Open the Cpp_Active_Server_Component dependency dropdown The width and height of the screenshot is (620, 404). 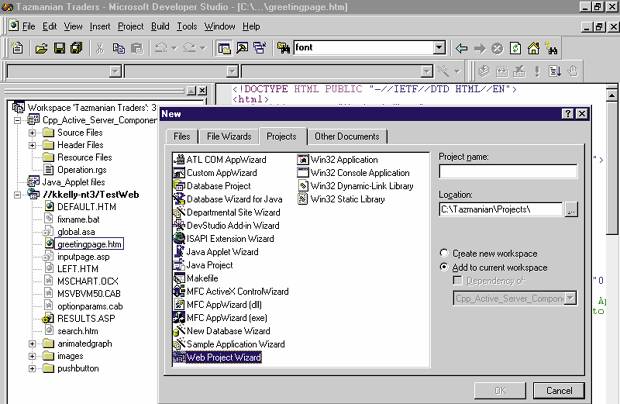(x=570, y=298)
